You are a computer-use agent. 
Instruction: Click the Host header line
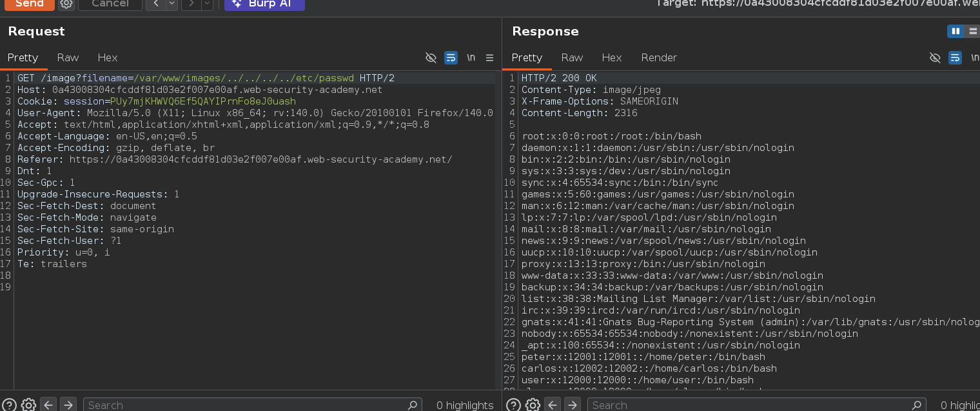pos(200,90)
